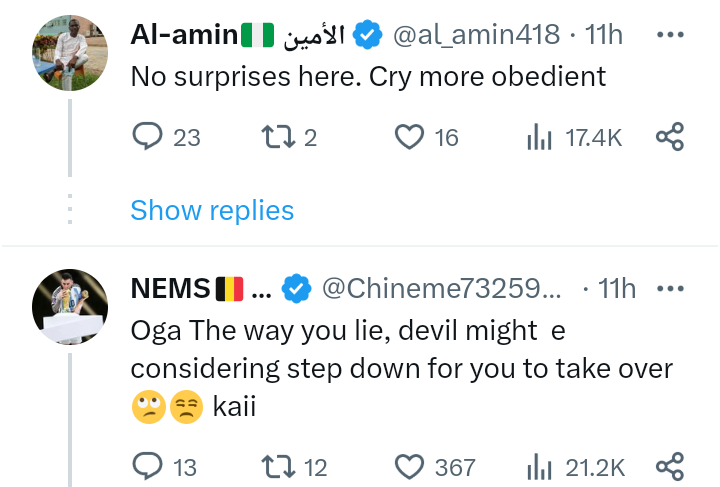Open the @al_amin418 handle
The height and width of the screenshot is (487, 720).
tap(475, 35)
